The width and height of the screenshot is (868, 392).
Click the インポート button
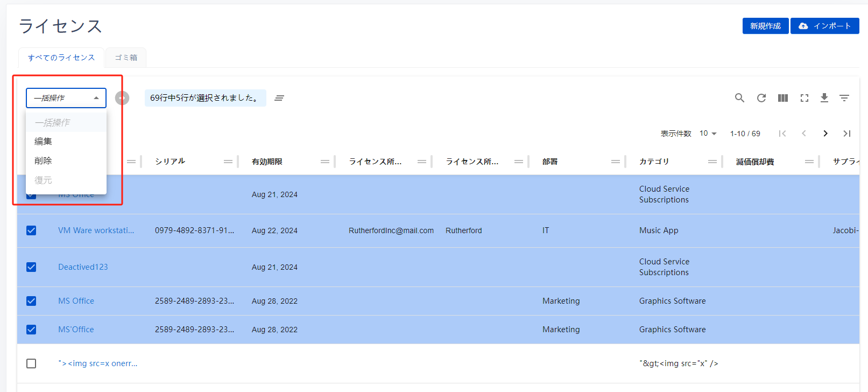tap(824, 26)
